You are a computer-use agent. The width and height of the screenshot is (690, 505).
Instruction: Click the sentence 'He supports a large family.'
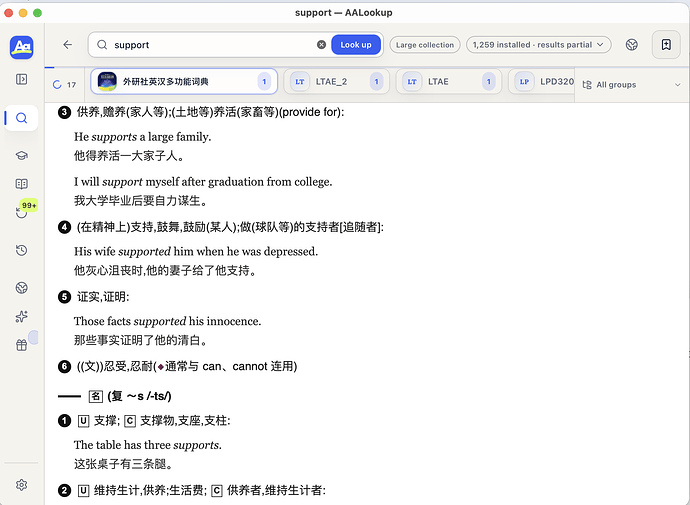pos(143,137)
